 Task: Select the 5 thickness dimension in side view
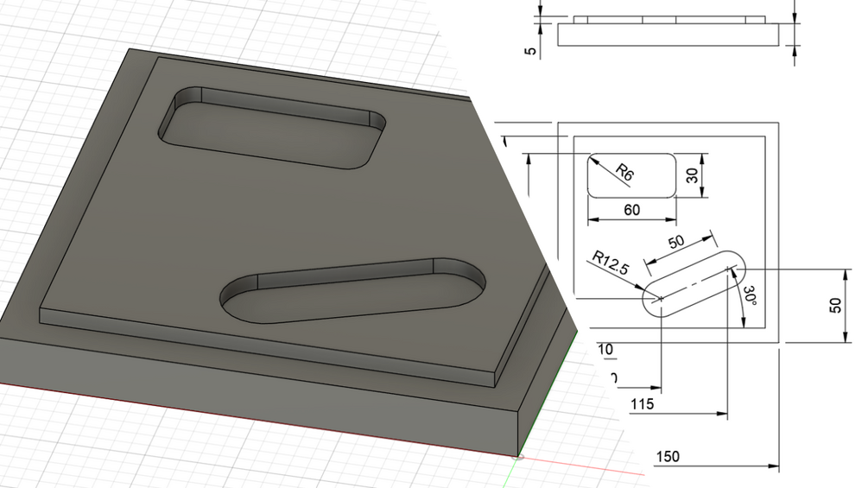coord(530,51)
